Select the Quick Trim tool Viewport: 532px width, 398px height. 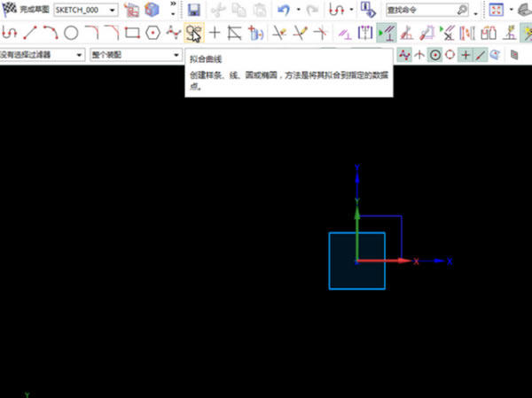[x=279, y=33]
